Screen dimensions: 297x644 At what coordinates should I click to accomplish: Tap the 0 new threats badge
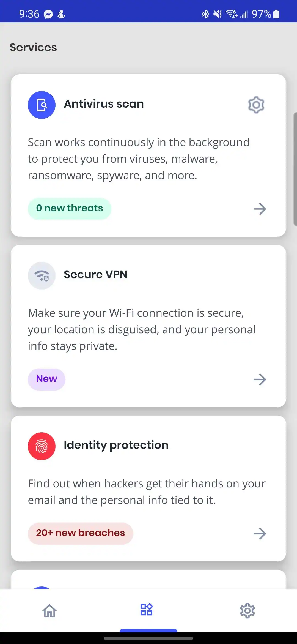(x=69, y=208)
